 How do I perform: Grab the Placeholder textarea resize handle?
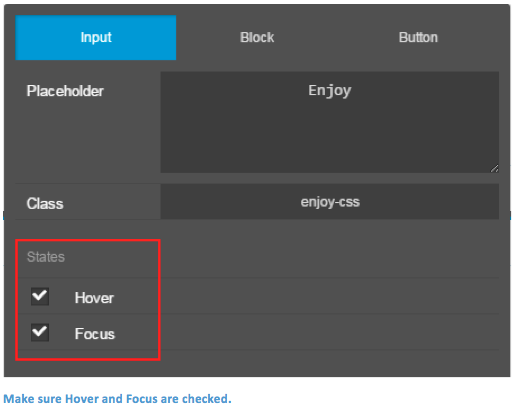click(494, 169)
